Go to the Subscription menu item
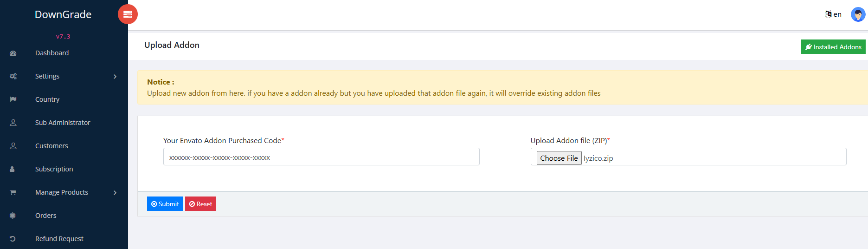The width and height of the screenshot is (868, 249). click(54, 169)
